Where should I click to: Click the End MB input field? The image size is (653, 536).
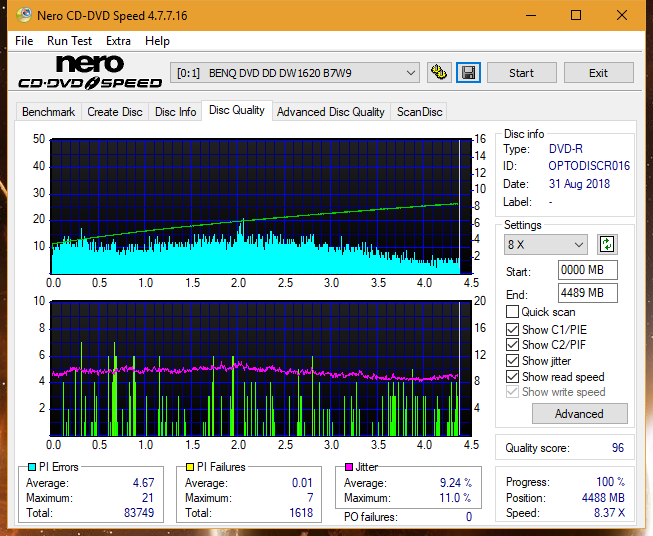click(x=587, y=293)
